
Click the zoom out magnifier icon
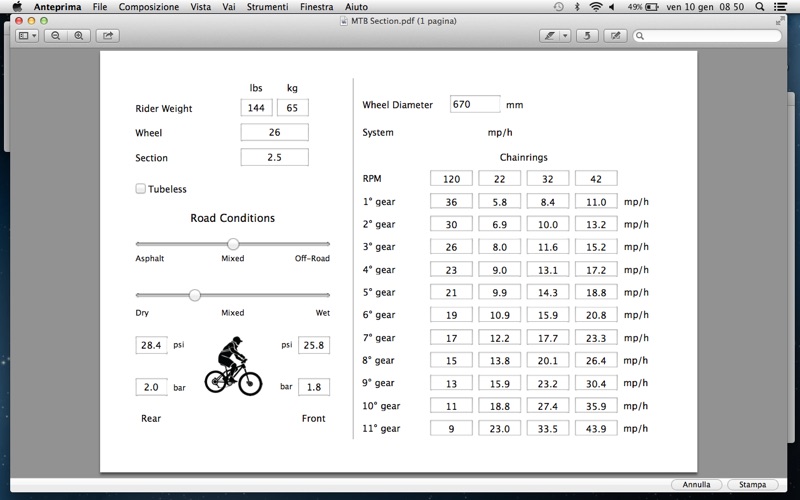56,36
